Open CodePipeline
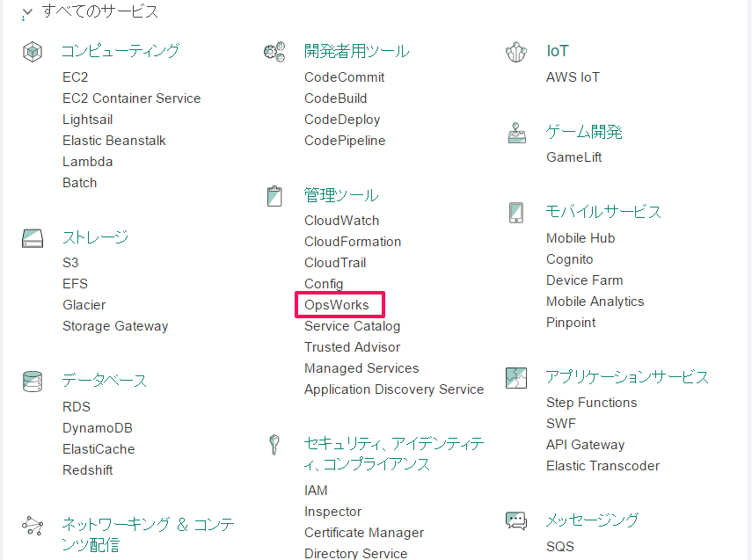Viewport: 752px width, 560px height. (x=345, y=141)
